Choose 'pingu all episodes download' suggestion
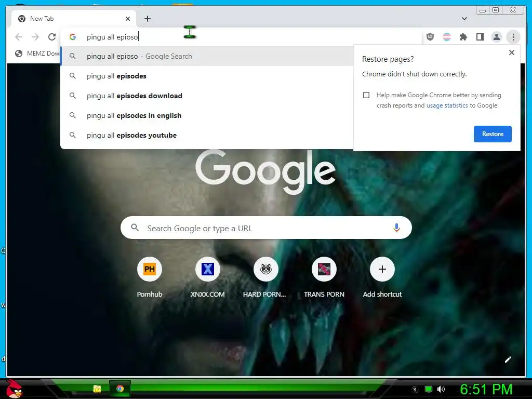The image size is (532, 399). pos(207,96)
